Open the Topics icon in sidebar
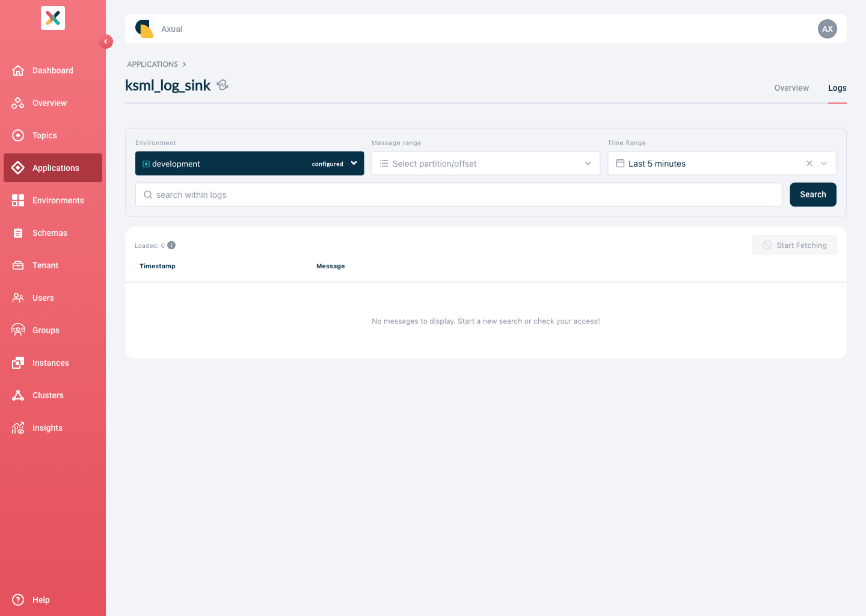 click(x=18, y=135)
